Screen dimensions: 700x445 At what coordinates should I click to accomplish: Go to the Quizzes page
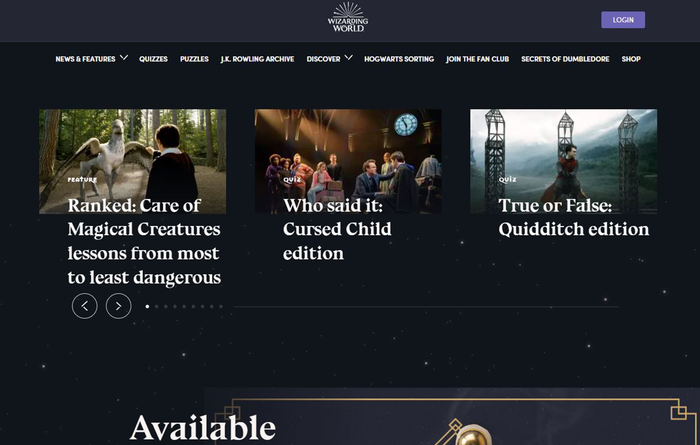[153, 59]
